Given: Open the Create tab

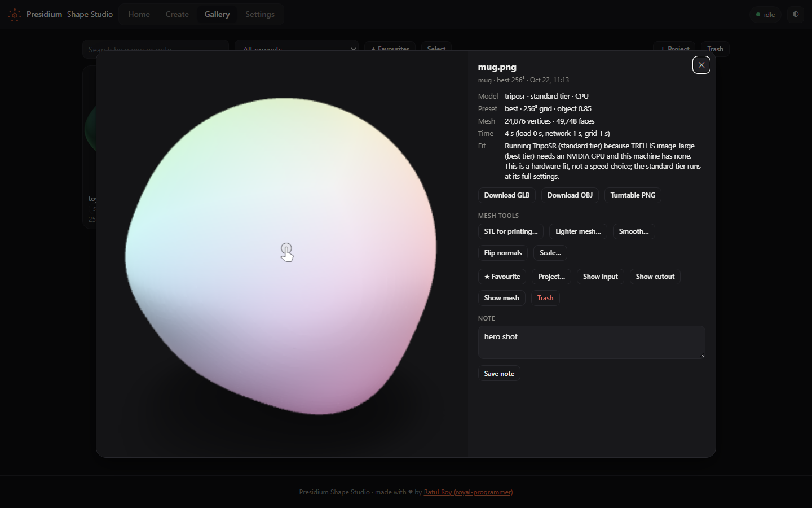Looking at the screenshot, I should tap(177, 14).
